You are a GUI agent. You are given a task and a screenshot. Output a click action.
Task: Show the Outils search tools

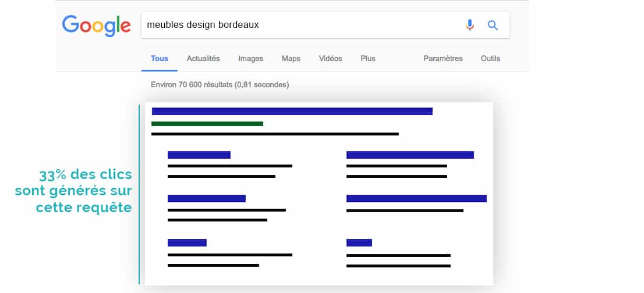[x=490, y=58]
